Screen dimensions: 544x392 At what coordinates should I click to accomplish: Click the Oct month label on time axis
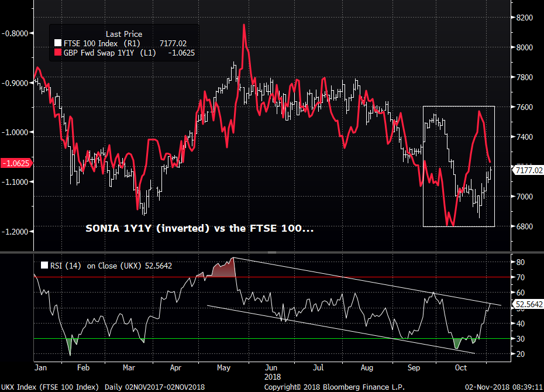click(x=461, y=367)
